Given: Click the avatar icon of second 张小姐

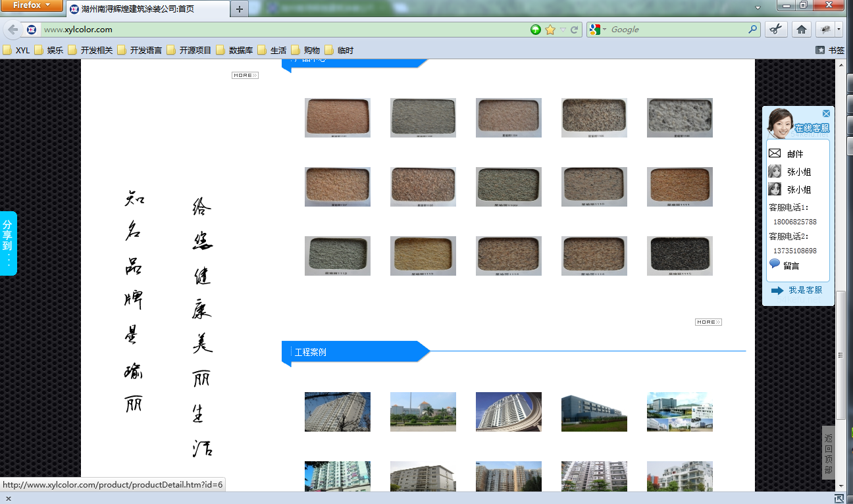Looking at the screenshot, I should pyautogui.click(x=775, y=189).
